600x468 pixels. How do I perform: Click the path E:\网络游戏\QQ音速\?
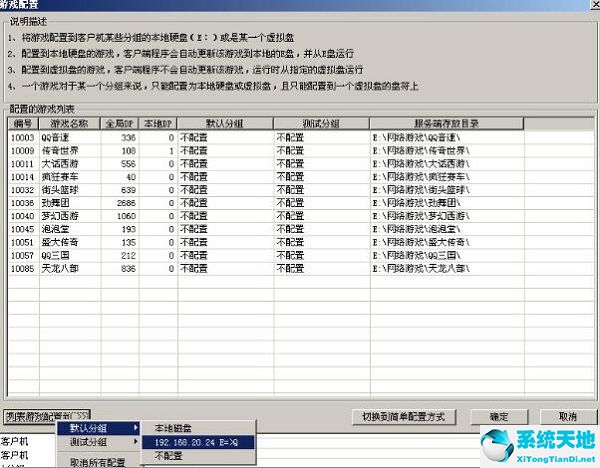pyautogui.click(x=416, y=137)
